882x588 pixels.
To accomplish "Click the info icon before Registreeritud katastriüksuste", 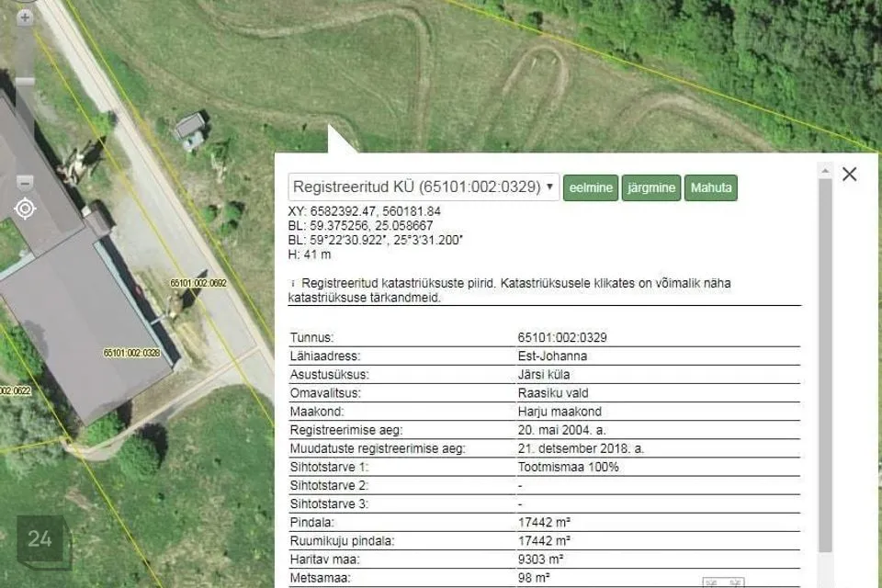I will 292,284.
